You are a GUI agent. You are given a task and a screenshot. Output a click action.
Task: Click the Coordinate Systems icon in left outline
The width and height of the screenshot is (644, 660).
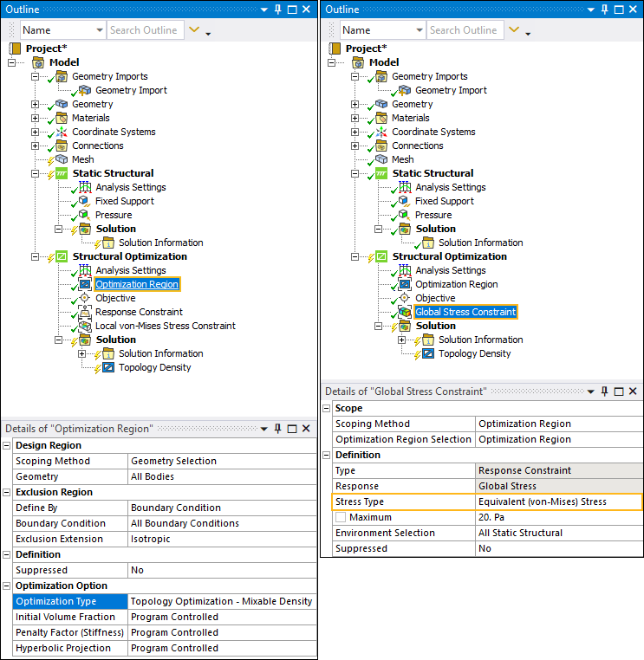click(62, 132)
